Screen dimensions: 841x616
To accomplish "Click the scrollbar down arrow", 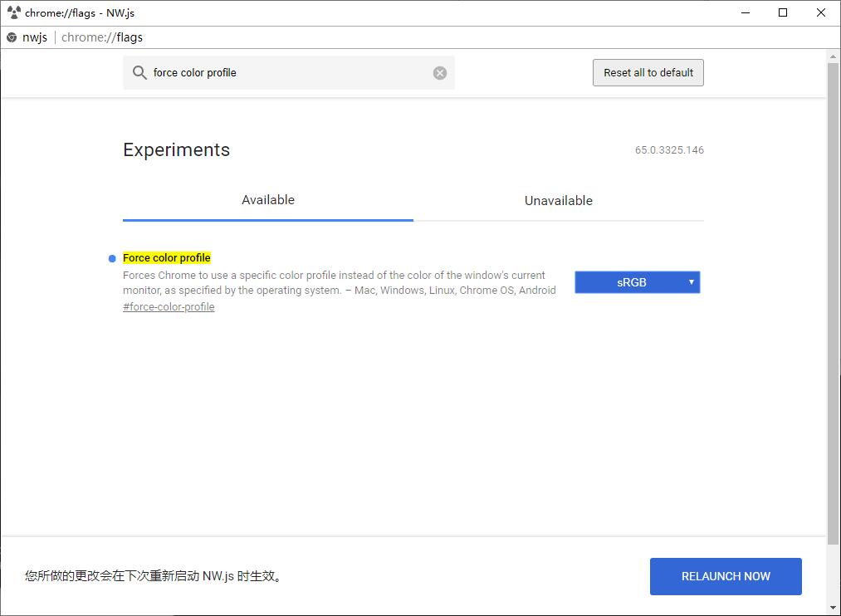I will coord(833,608).
